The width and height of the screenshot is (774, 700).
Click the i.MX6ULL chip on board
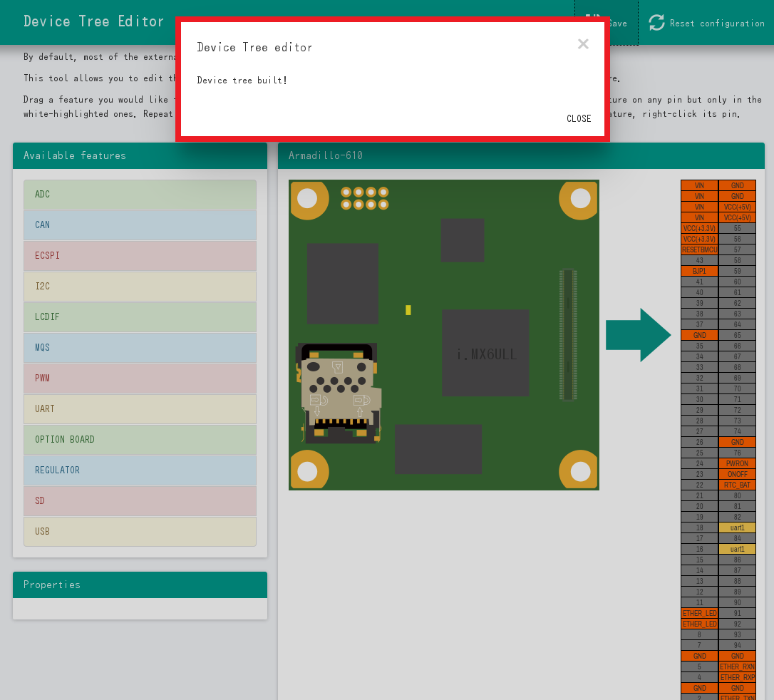[x=485, y=353]
